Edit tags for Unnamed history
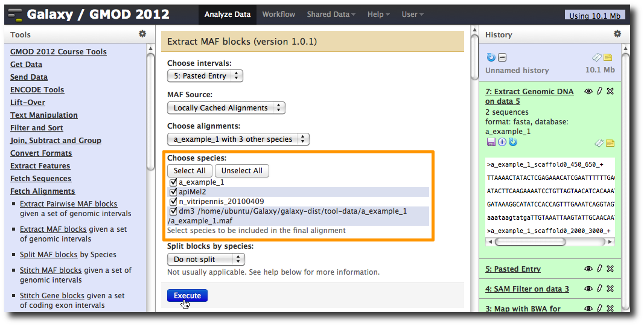The image size is (644, 326). pyautogui.click(x=597, y=57)
